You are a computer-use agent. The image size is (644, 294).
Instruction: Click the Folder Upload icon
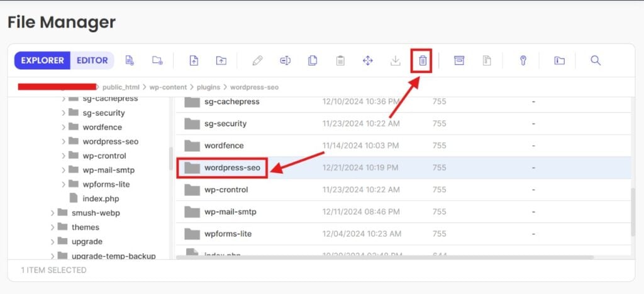click(x=221, y=60)
